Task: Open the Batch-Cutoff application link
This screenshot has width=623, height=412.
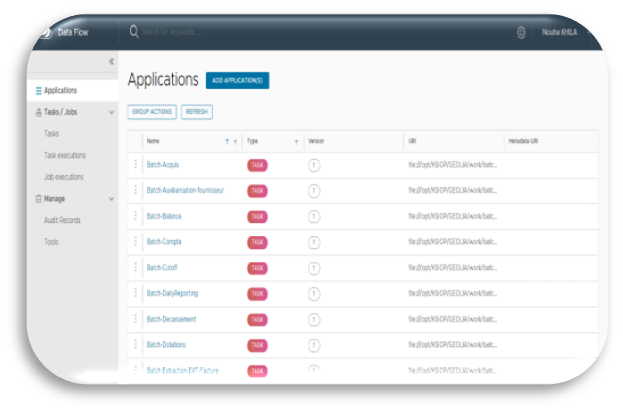Action: tap(162, 267)
